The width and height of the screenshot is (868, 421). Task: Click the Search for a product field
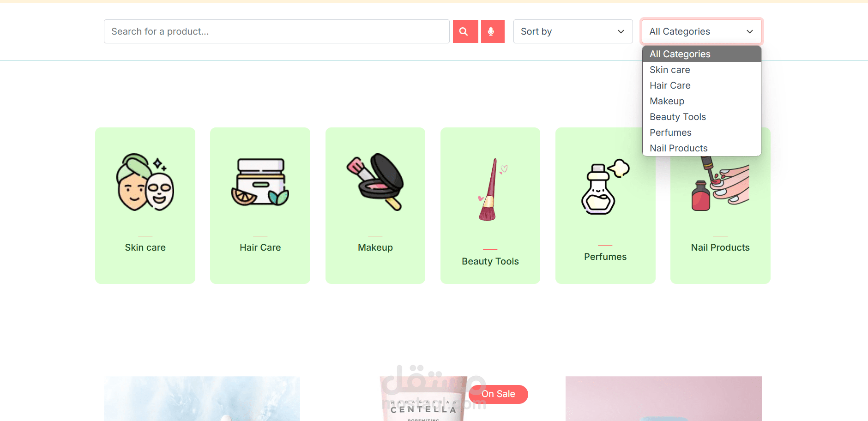point(277,31)
